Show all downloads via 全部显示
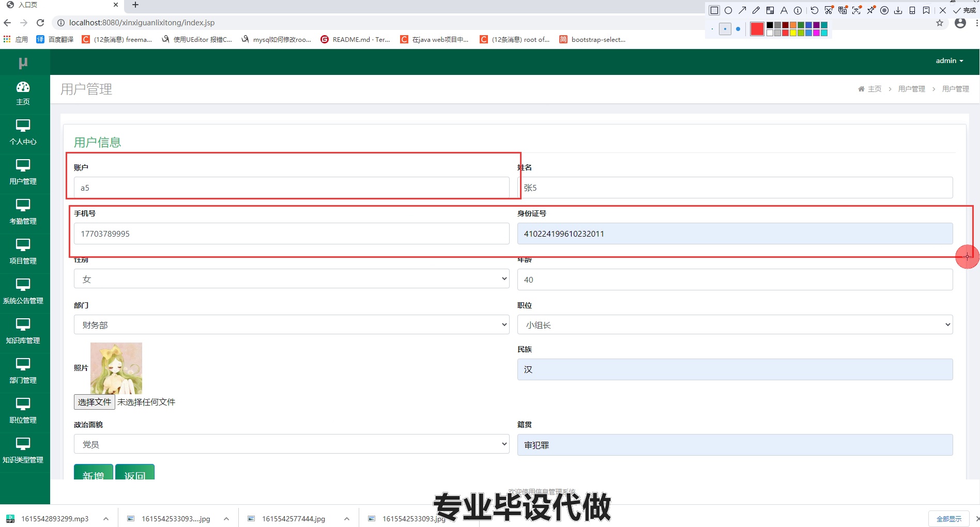Screen dimensions: 980x527 [950, 519]
